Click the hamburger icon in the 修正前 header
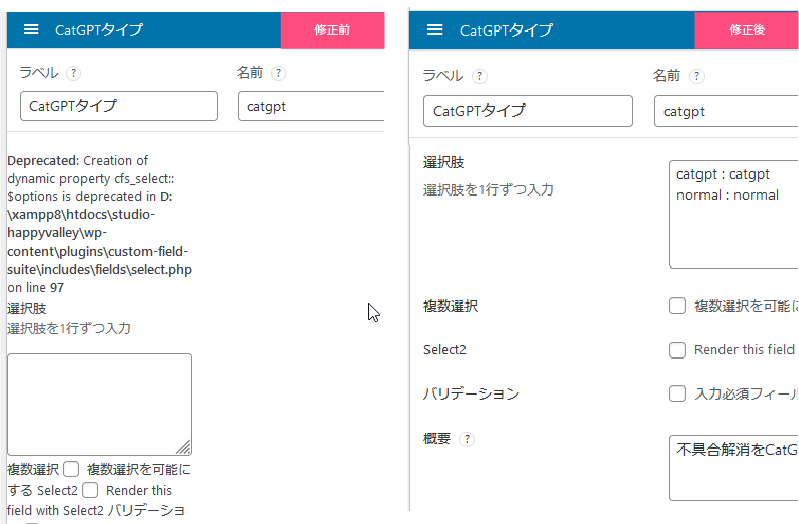 click(31, 30)
